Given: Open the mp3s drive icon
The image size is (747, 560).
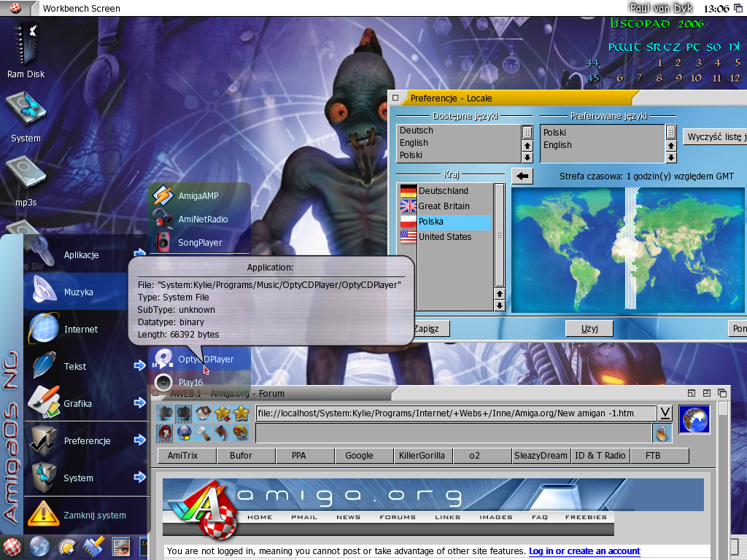Looking at the screenshot, I should (26, 174).
